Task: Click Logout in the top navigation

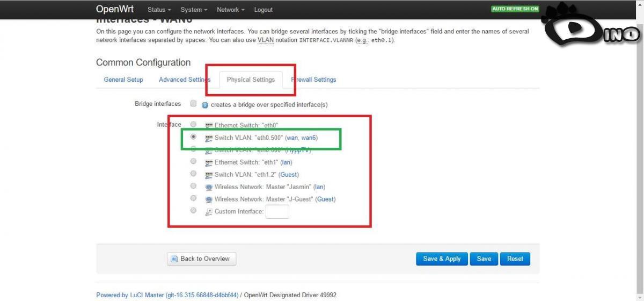Action: 264,10
